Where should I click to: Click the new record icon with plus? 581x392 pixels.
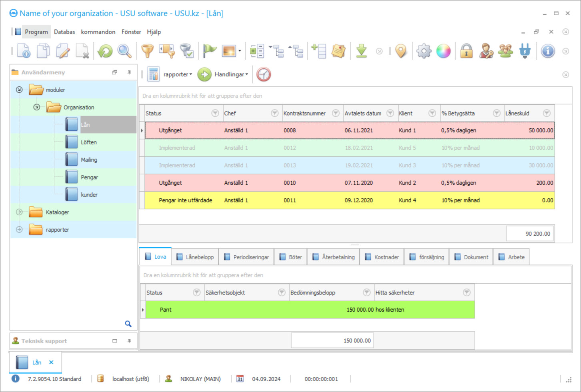(24, 51)
